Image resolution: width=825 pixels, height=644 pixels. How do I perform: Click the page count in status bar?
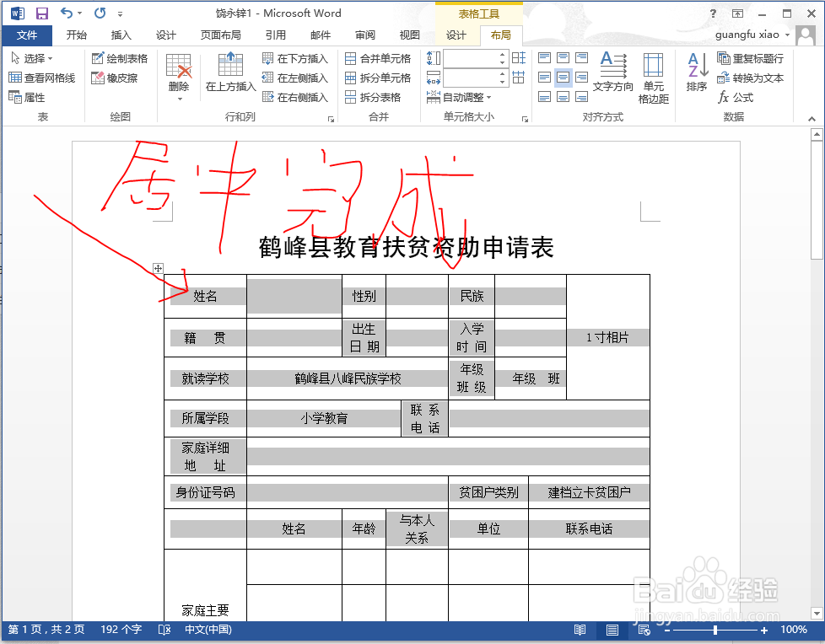tap(46, 630)
